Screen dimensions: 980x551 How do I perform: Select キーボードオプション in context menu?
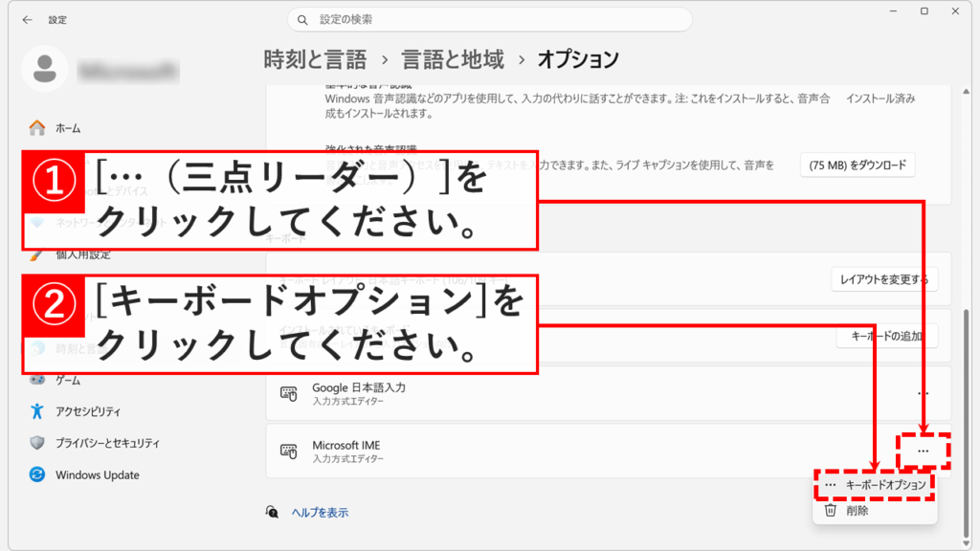pos(875,485)
